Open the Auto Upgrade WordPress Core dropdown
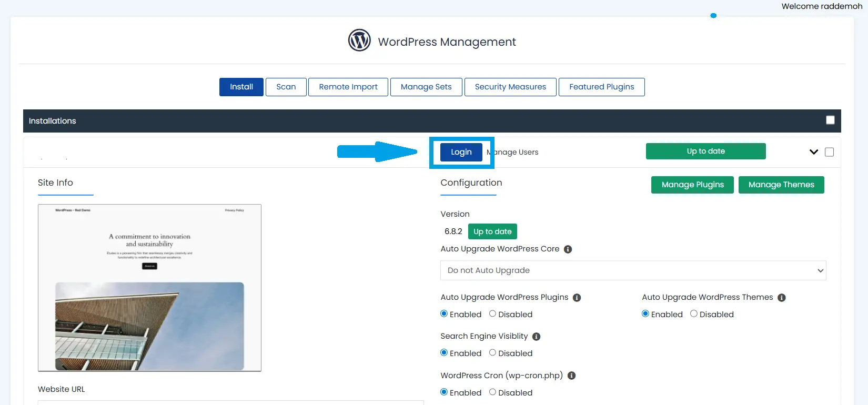The image size is (868, 405). 633,270
